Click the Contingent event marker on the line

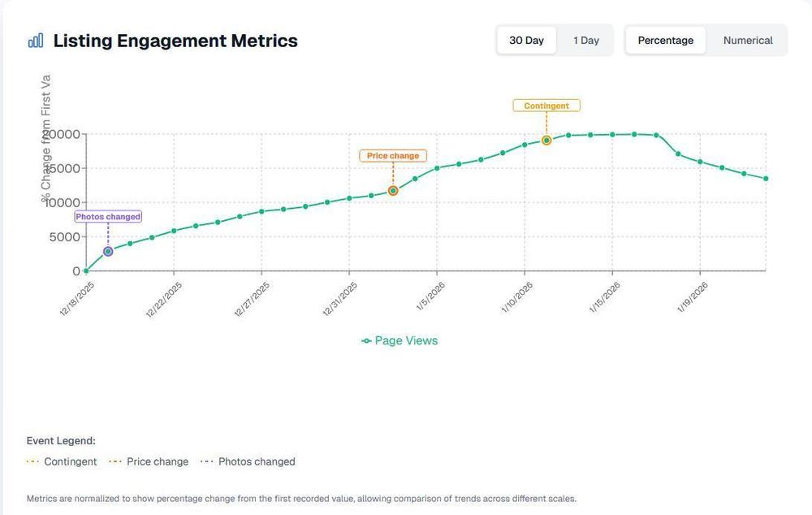pos(546,140)
